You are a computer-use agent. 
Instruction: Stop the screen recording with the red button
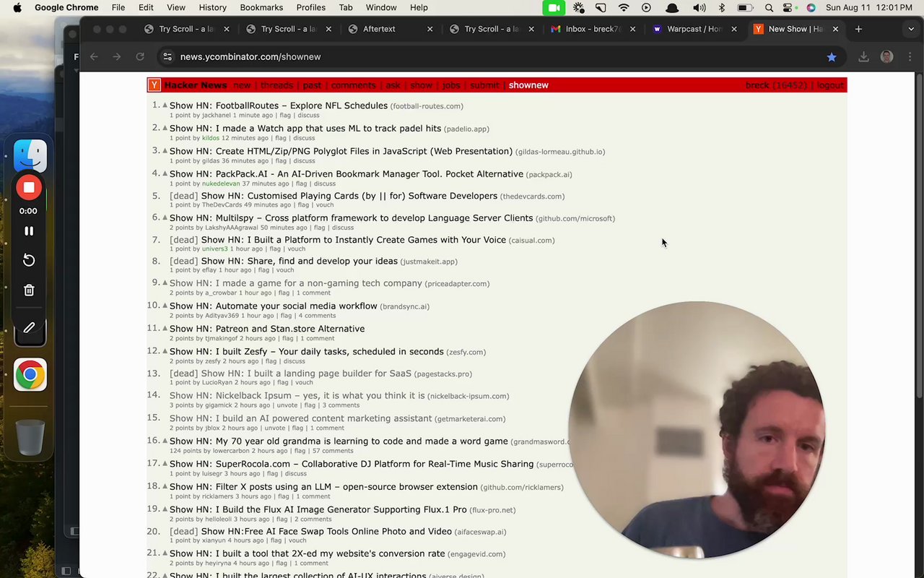(29, 188)
